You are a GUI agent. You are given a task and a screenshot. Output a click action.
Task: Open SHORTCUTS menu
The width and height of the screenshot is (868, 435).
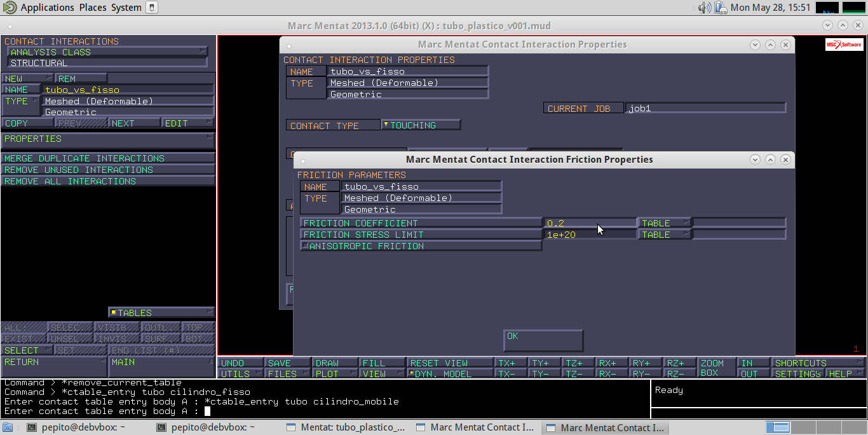(x=818, y=362)
